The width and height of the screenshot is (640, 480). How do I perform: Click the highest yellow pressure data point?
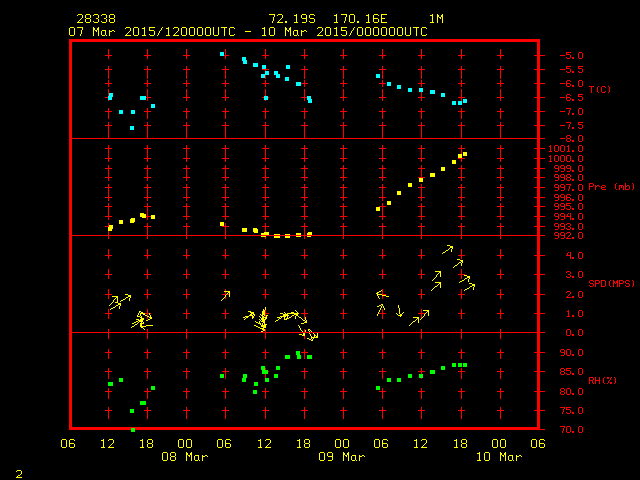point(464,154)
